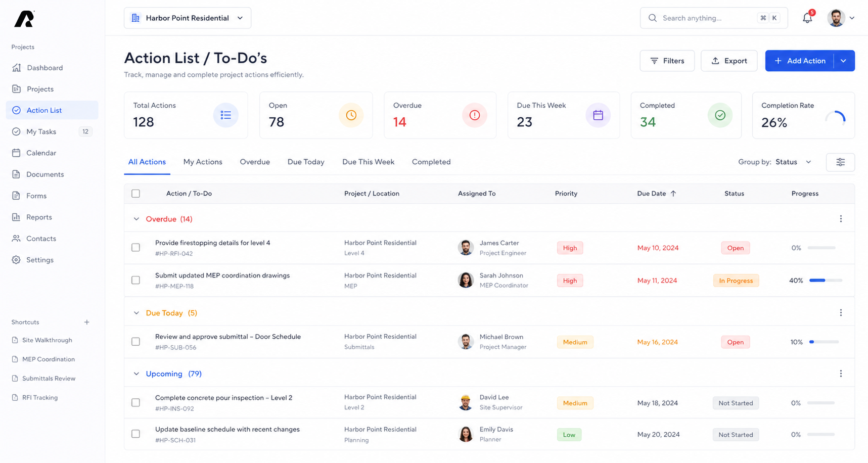Viewport: 868px width, 463px height.
Task: Sort by Due Date arrow
Action: 673,194
